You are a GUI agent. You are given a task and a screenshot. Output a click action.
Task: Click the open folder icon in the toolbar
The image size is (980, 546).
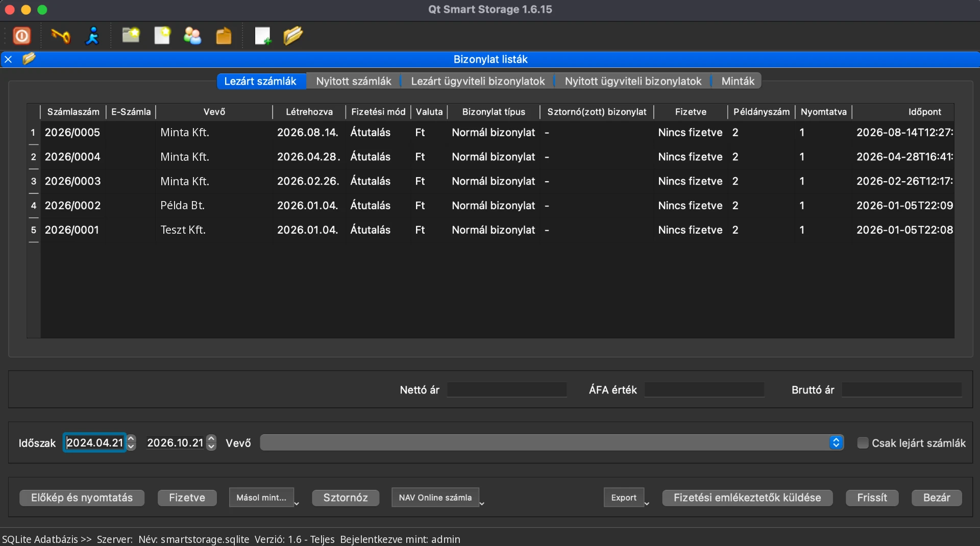coord(293,36)
